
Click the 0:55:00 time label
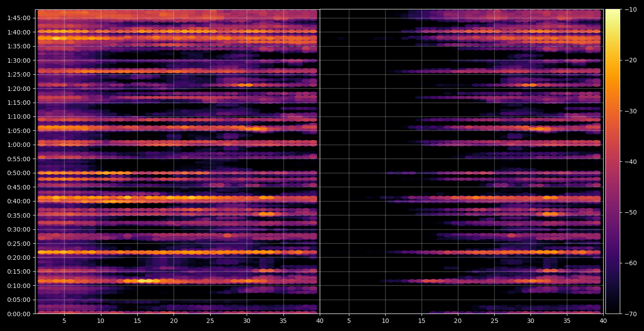(19, 159)
